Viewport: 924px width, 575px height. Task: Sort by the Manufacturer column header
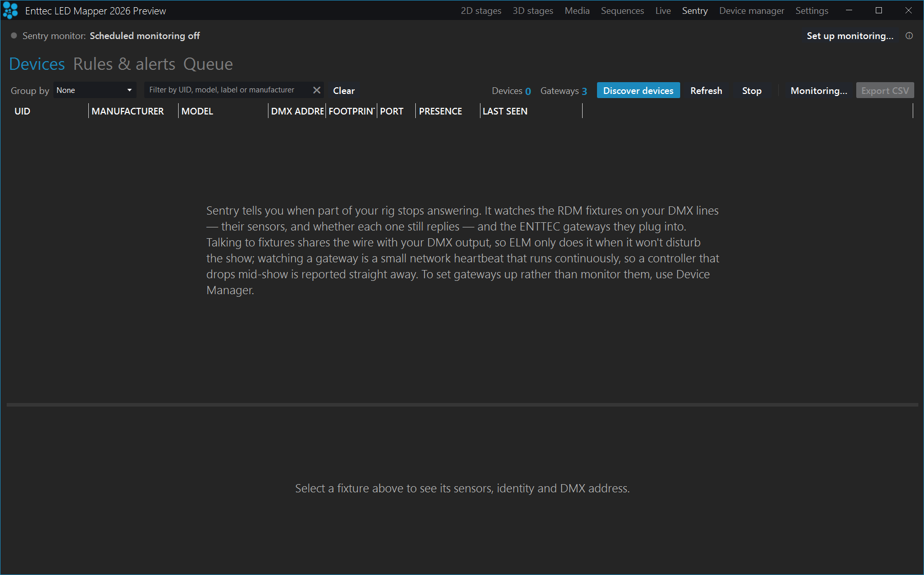133,111
